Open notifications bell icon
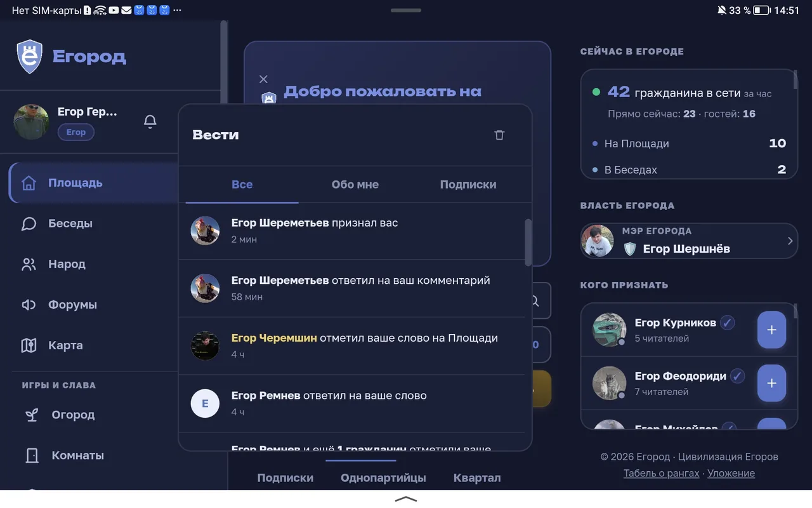The image size is (812, 508). coord(150,121)
